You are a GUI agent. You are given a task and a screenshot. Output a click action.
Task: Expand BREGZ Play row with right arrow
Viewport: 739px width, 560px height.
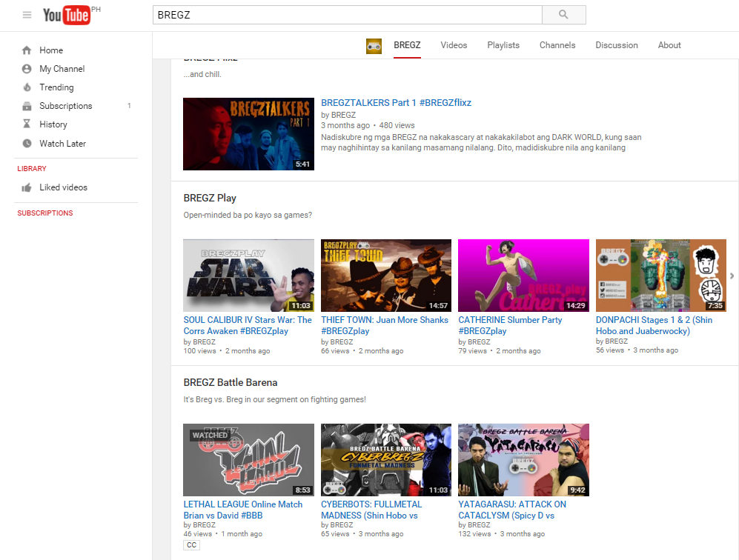(x=732, y=276)
